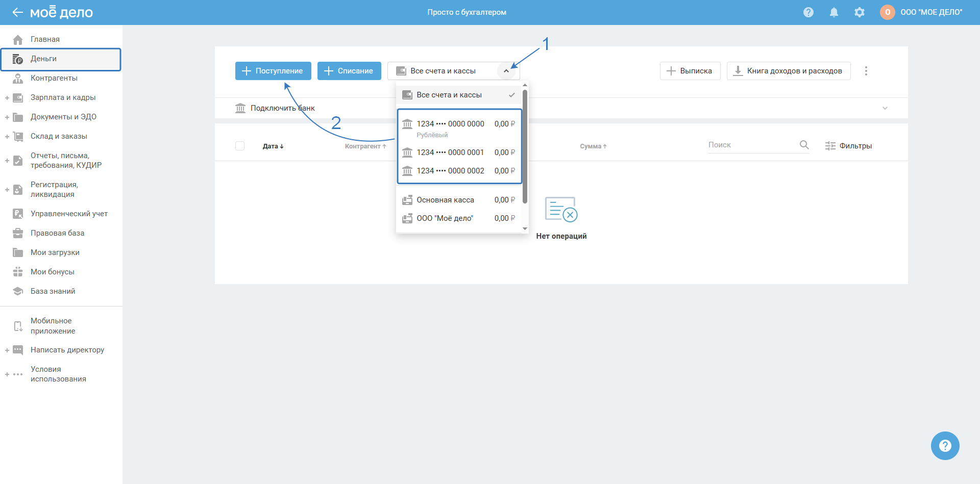Expand Условия использования submenu
Viewport: 980px width, 484px height.
click(x=7, y=374)
